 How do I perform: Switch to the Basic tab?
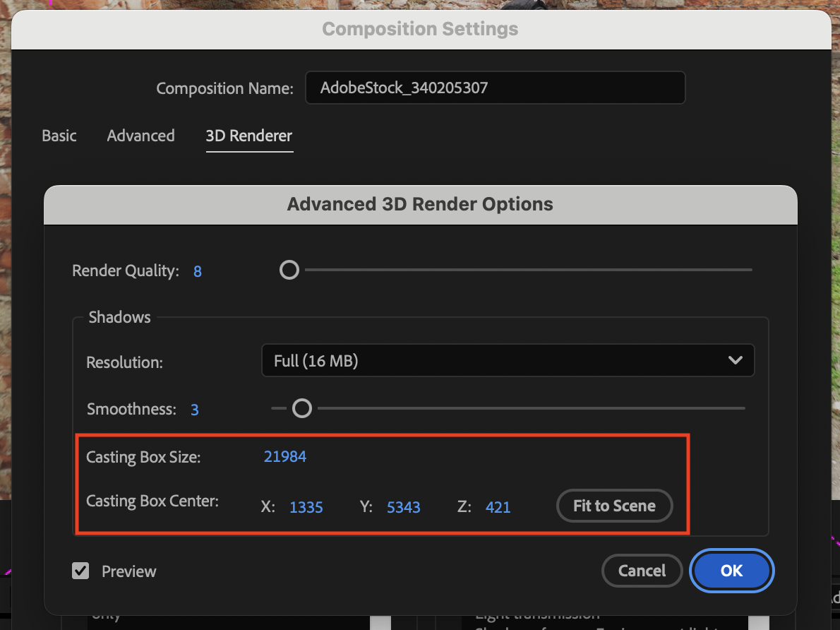(59, 136)
